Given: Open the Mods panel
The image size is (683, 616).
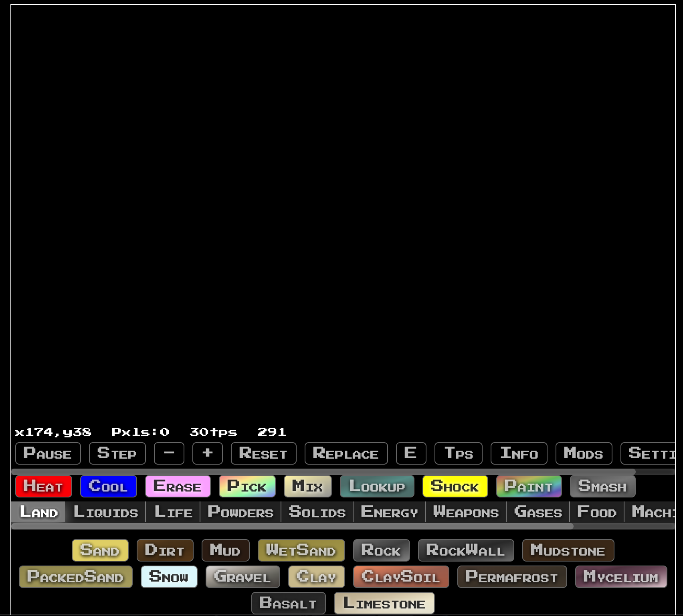Looking at the screenshot, I should tap(583, 453).
